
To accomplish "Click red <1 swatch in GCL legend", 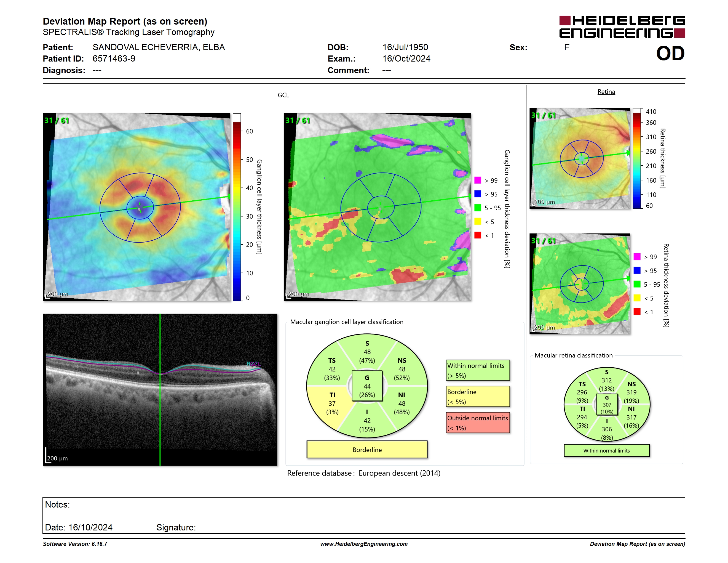I will (x=478, y=235).
